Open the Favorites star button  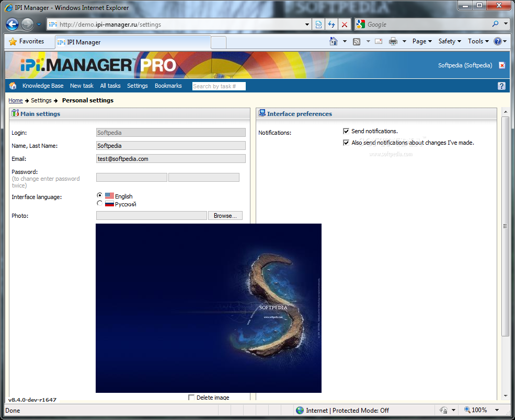point(27,41)
